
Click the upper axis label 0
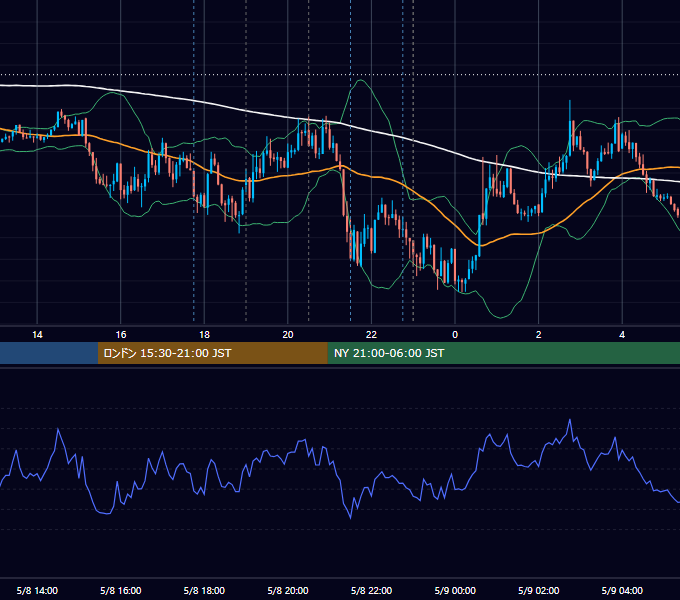(x=455, y=335)
